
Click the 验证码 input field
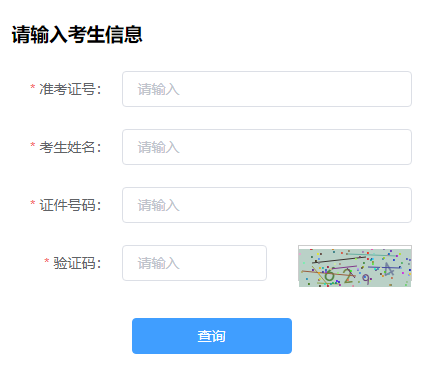194,263
